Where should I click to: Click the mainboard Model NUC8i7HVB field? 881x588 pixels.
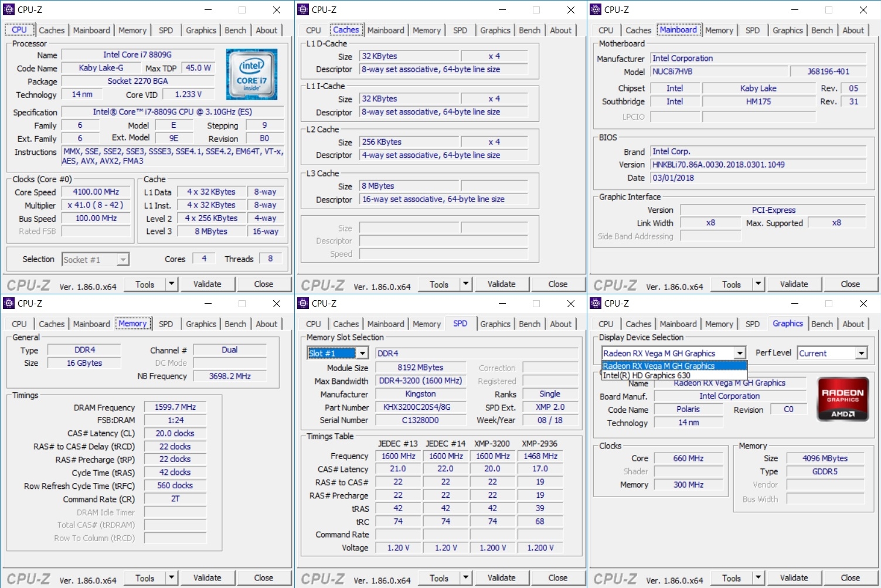(x=718, y=72)
